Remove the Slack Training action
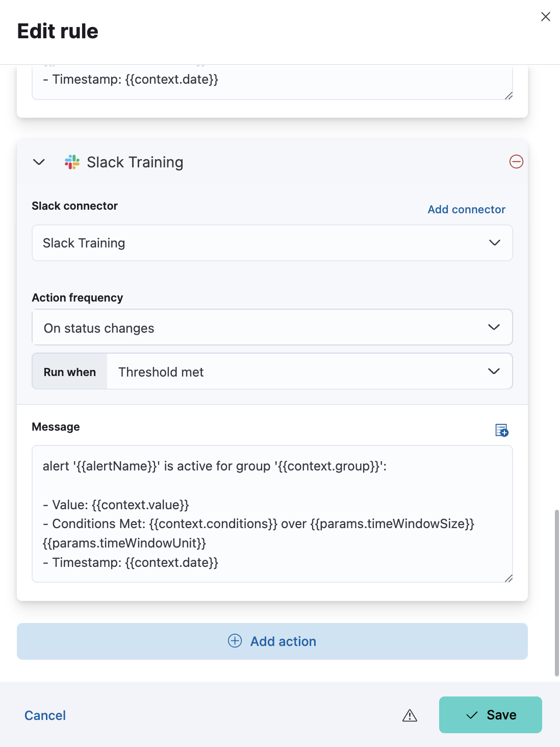The width and height of the screenshot is (560, 747). click(x=516, y=162)
